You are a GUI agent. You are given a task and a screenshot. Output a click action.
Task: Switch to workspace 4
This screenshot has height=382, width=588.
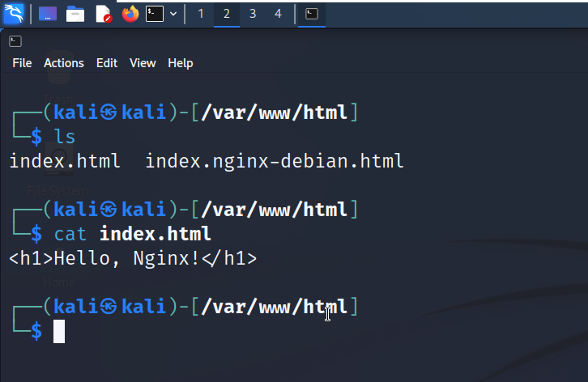coord(279,14)
